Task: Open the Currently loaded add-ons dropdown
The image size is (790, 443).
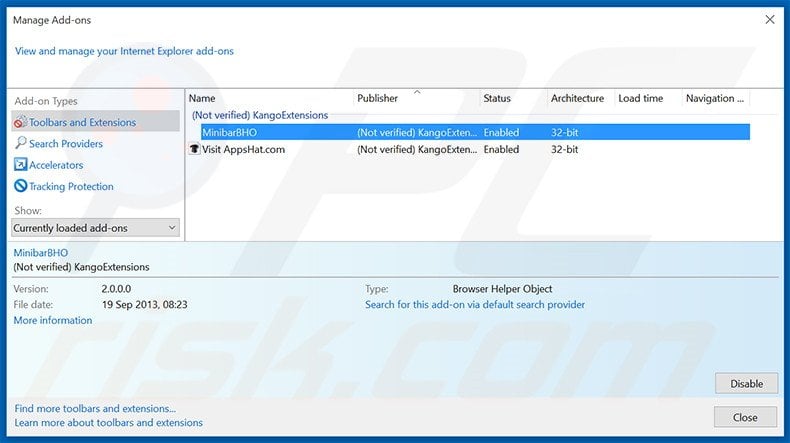Action: pyautogui.click(x=95, y=228)
